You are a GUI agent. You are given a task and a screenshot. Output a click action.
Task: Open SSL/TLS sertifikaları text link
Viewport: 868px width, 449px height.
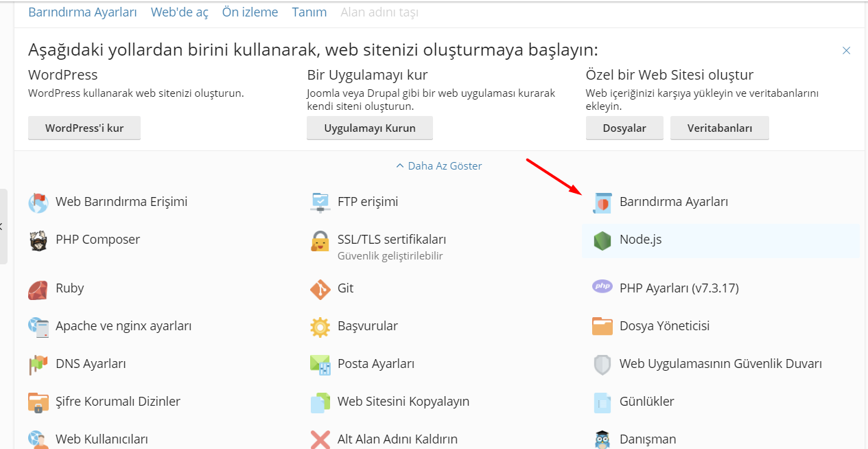392,240
